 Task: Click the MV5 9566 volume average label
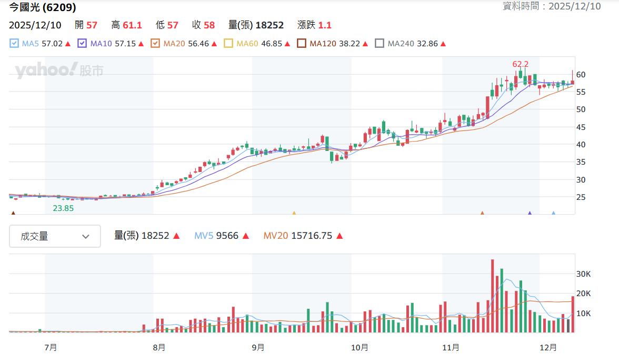[222, 236]
